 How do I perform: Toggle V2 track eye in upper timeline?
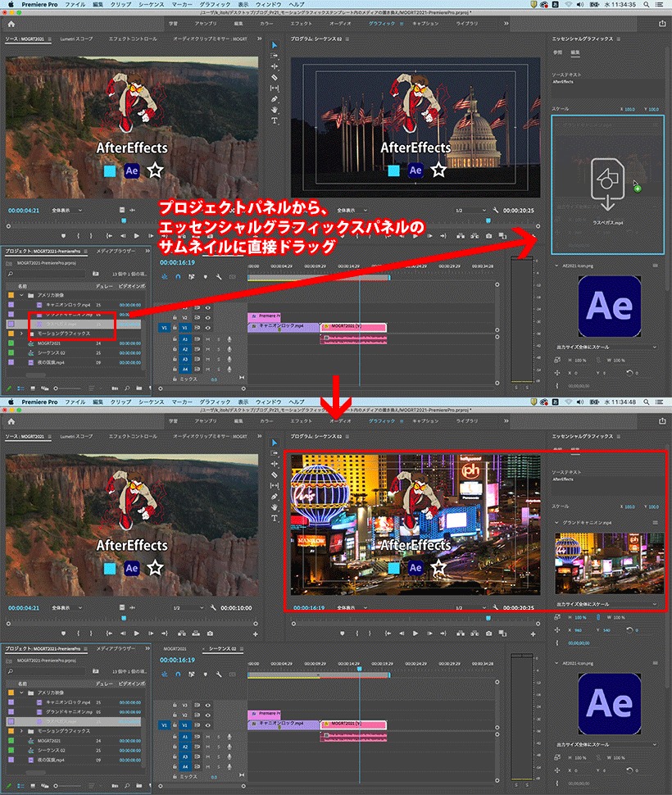208,318
